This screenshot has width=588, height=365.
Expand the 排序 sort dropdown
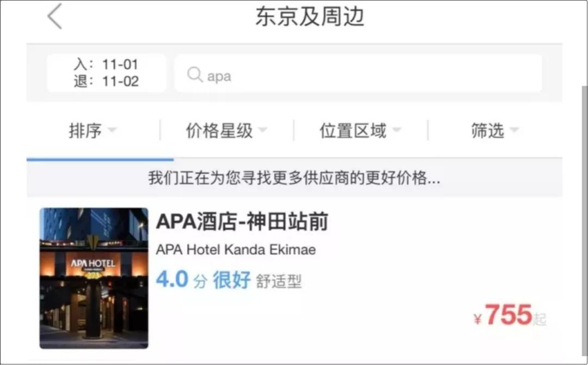[x=92, y=131]
